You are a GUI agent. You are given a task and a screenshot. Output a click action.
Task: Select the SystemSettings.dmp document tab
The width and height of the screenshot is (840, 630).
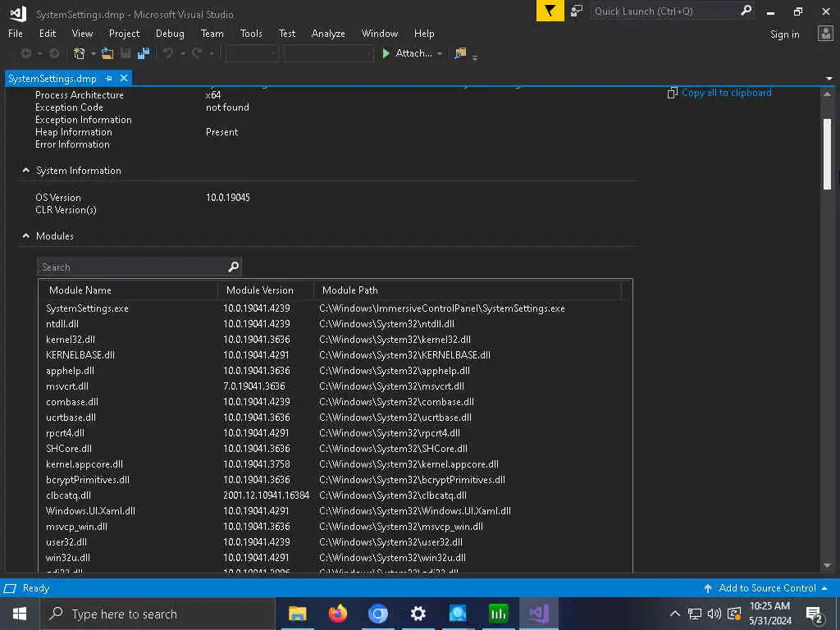click(x=52, y=78)
